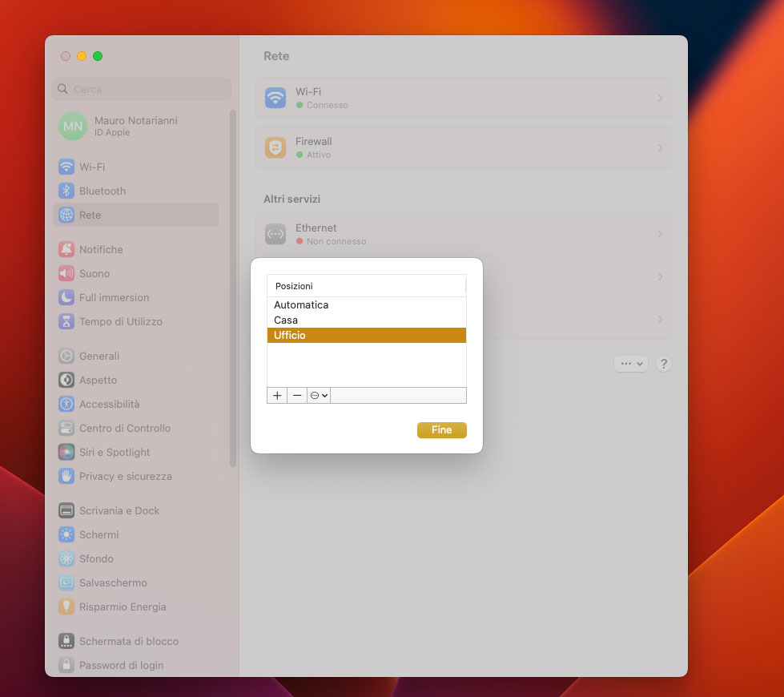
Task: Select Rete in the sidebar
Action: 135,215
